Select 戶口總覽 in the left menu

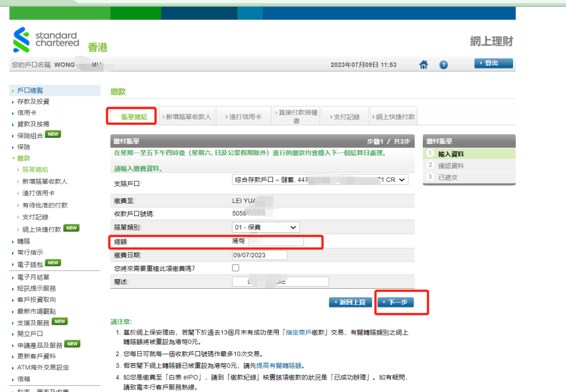click(x=30, y=91)
